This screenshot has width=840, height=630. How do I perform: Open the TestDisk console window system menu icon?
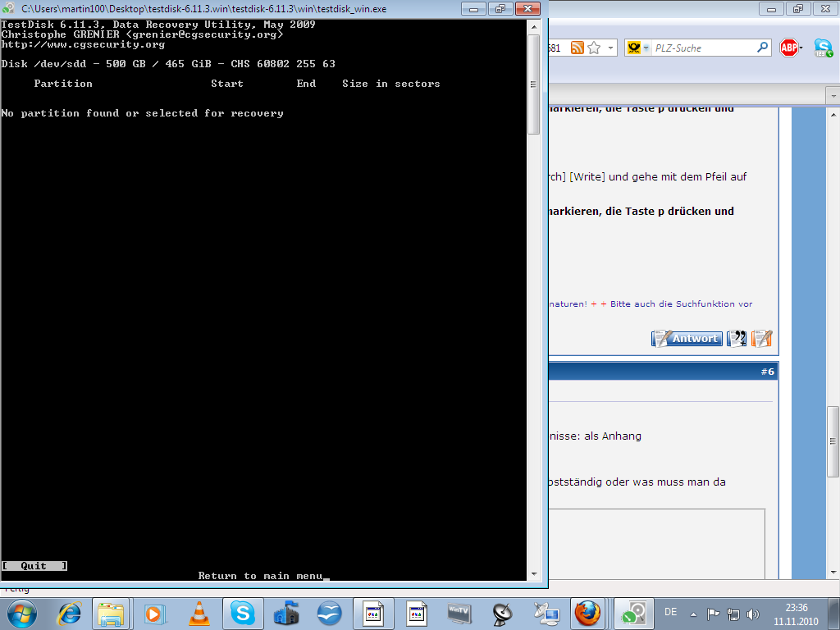pos(8,8)
